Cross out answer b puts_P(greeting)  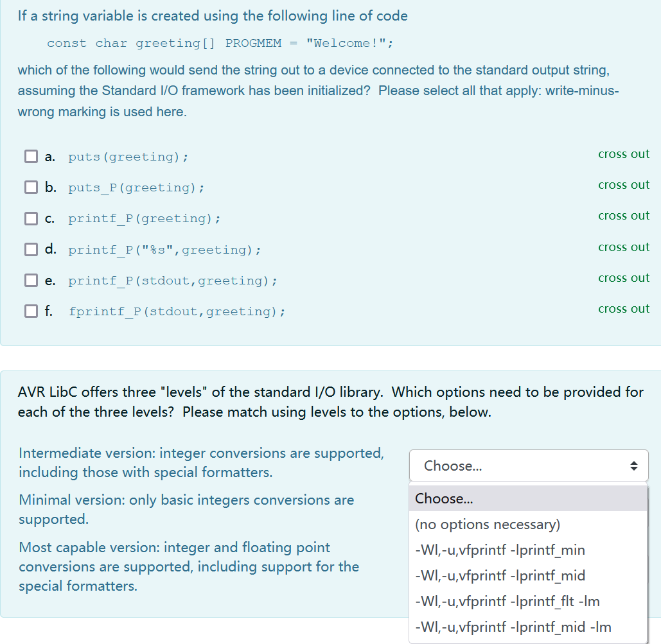click(x=624, y=185)
